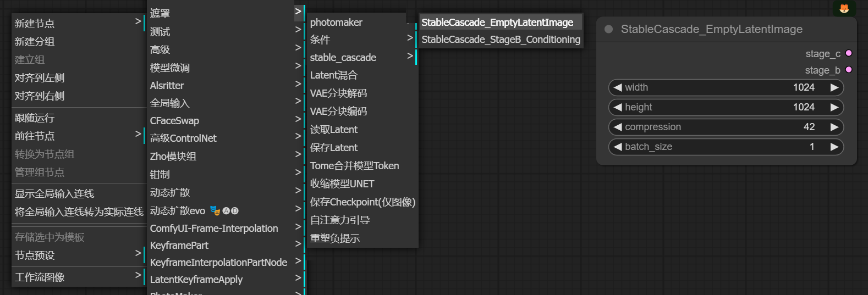Expand the 遮罩 category
868x295 pixels.
coord(226,13)
